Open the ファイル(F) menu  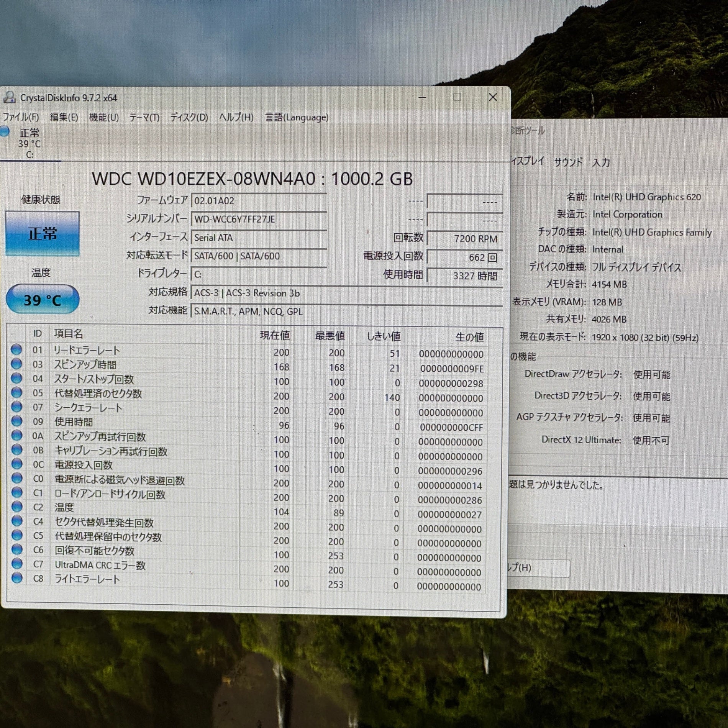click(x=21, y=117)
